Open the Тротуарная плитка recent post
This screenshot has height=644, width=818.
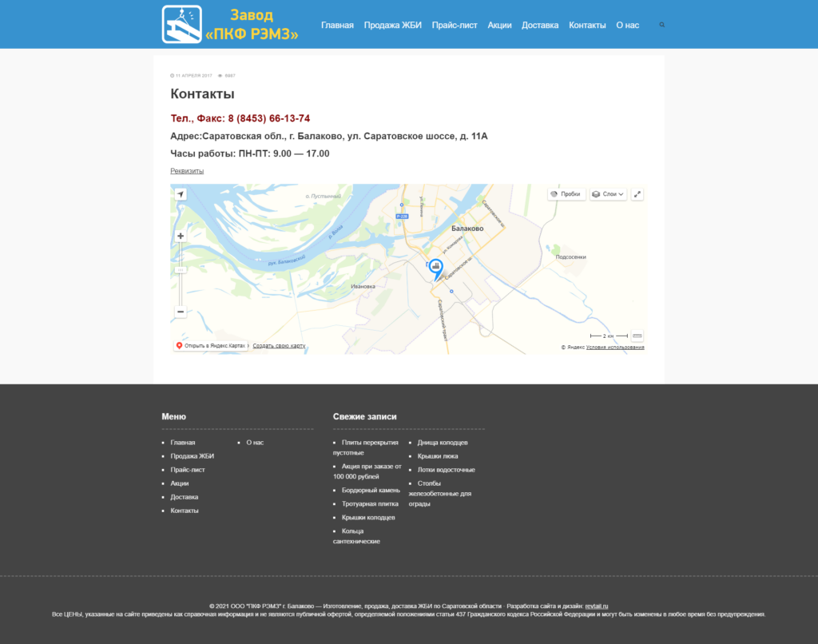tap(366, 503)
